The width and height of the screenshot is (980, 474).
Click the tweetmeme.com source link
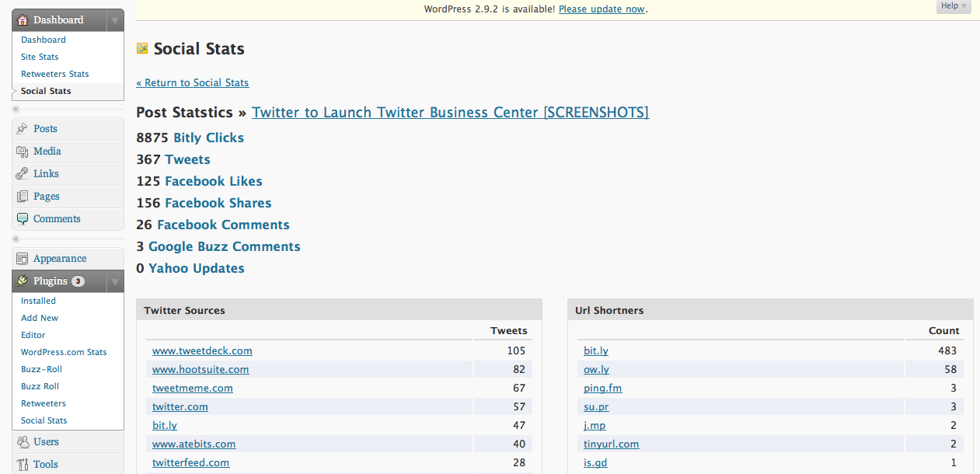click(x=193, y=388)
